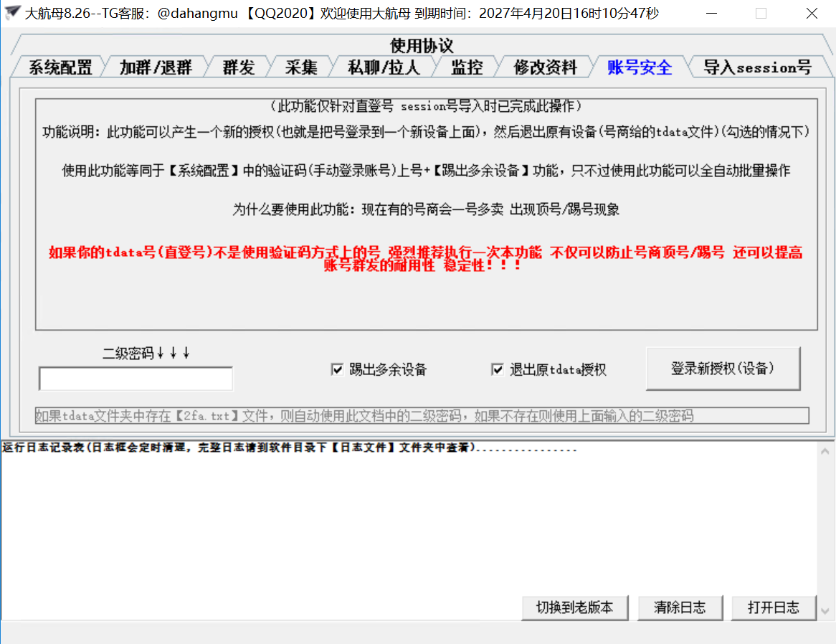
Task: Switch to the 系统配置 tab
Action: [x=60, y=67]
